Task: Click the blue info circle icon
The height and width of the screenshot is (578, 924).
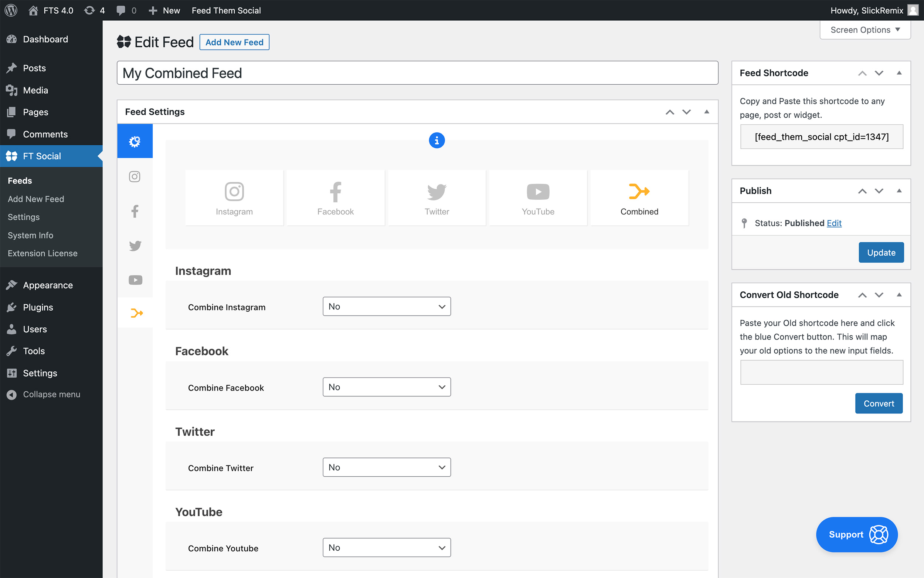Action: pyautogui.click(x=436, y=140)
